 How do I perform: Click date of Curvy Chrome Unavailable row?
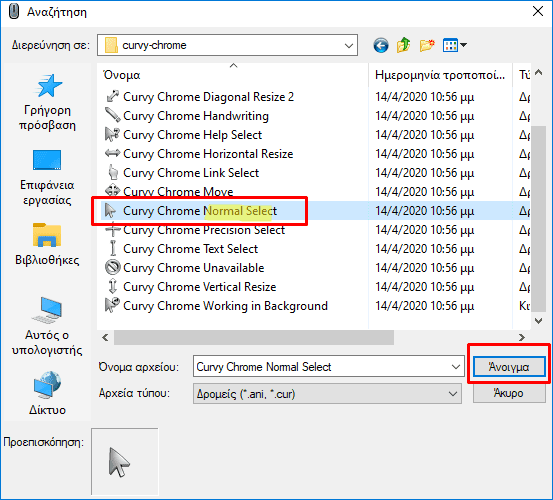[x=424, y=268]
